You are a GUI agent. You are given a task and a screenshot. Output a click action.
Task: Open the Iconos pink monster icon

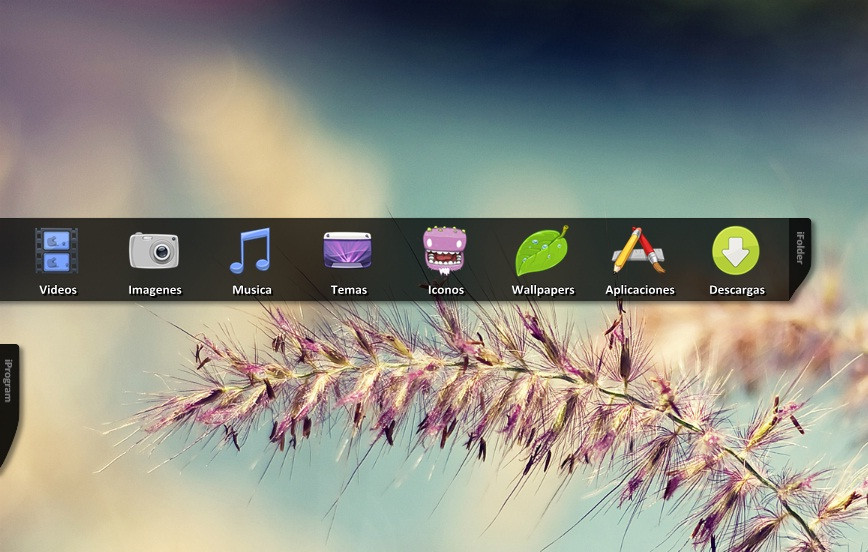(x=445, y=250)
